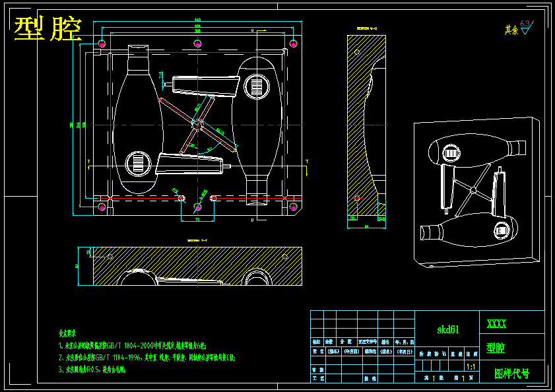Viewport: 555px width, 392px height.
Task: Select the SECTION U-U label above right section
Action: [366, 28]
